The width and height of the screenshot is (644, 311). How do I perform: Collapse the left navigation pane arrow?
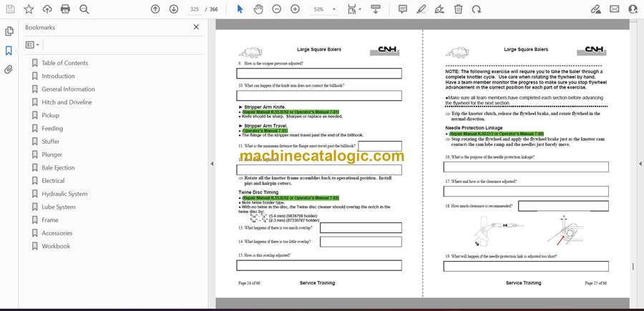pyautogui.click(x=212, y=164)
